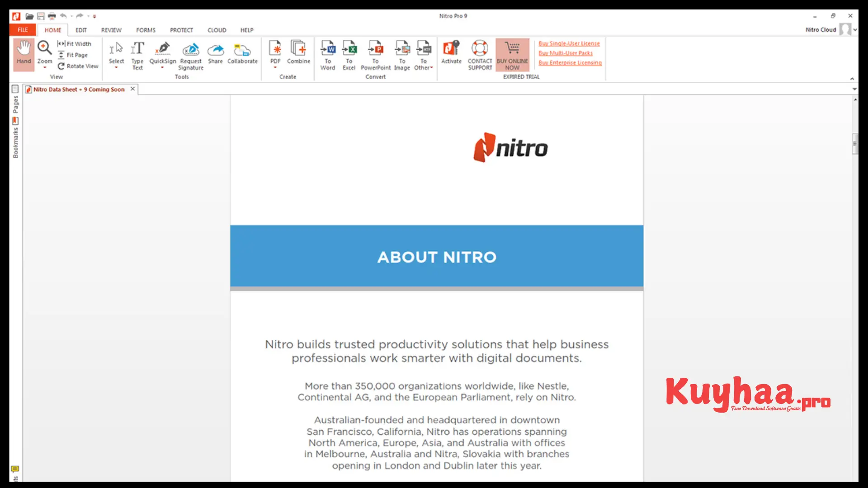Choose Fit Page view option
The image size is (868, 488).
(73, 55)
